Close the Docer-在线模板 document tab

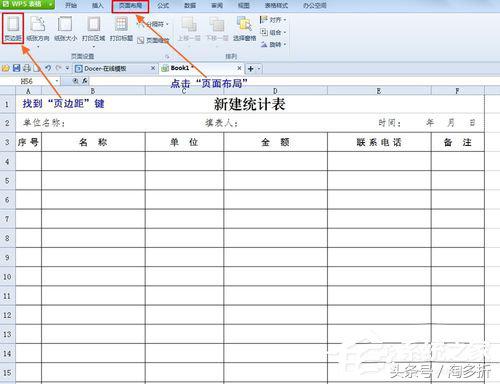coord(153,68)
